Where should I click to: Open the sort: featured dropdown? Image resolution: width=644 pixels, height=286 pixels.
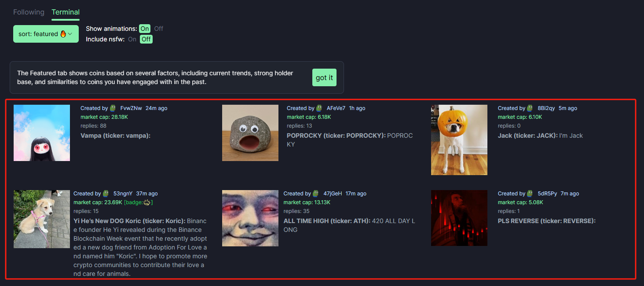point(46,34)
